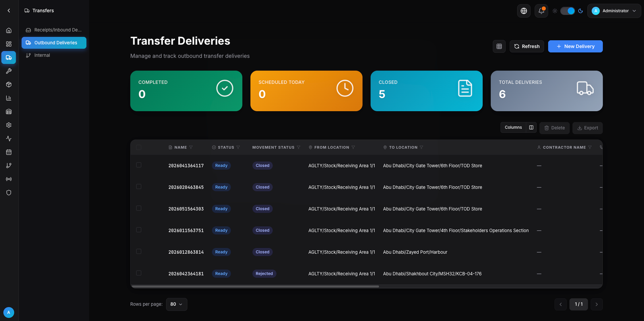Viewport: 644px width, 321px height.
Task: Open the warehouse building icon in sidebar
Action: tap(9, 112)
